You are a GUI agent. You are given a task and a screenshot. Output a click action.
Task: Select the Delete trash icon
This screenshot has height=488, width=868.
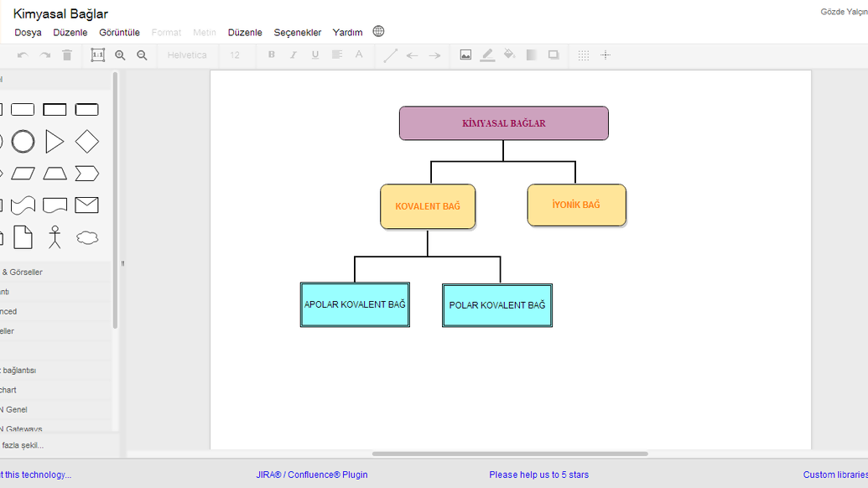tap(67, 55)
